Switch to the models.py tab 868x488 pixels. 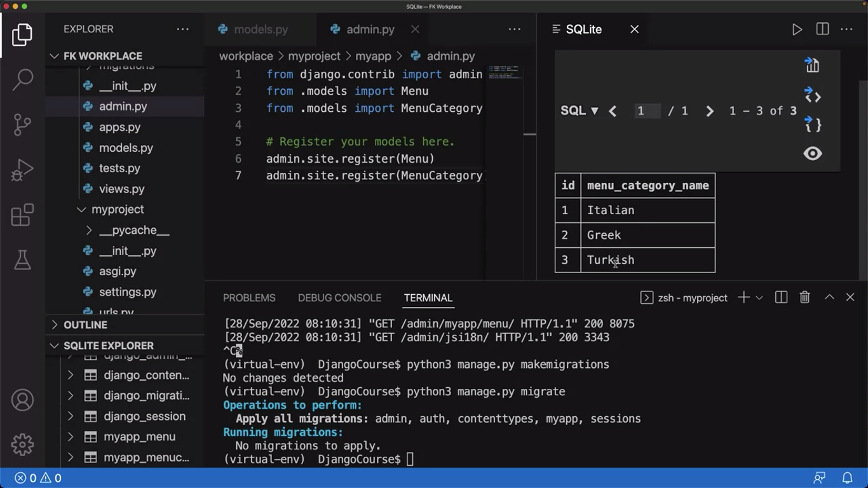click(261, 29)
